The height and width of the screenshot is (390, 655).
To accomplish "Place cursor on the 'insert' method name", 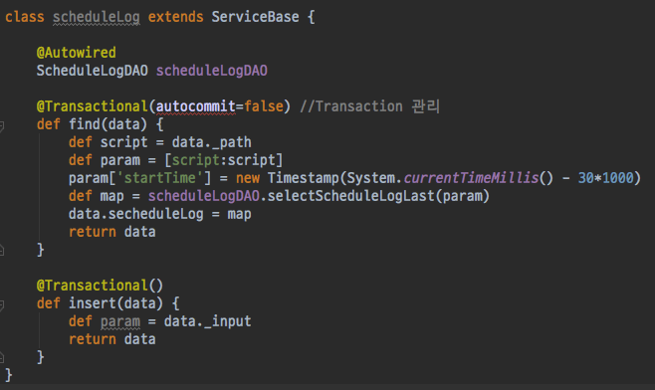I will pyautogui.click(x=92, y=304).
